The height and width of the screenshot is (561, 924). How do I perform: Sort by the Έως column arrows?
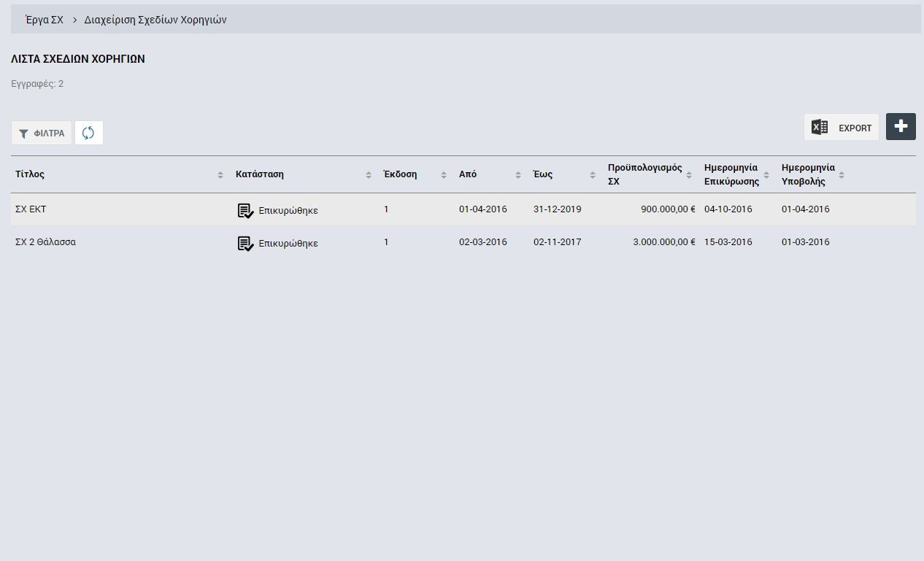(x=593, y=175)
